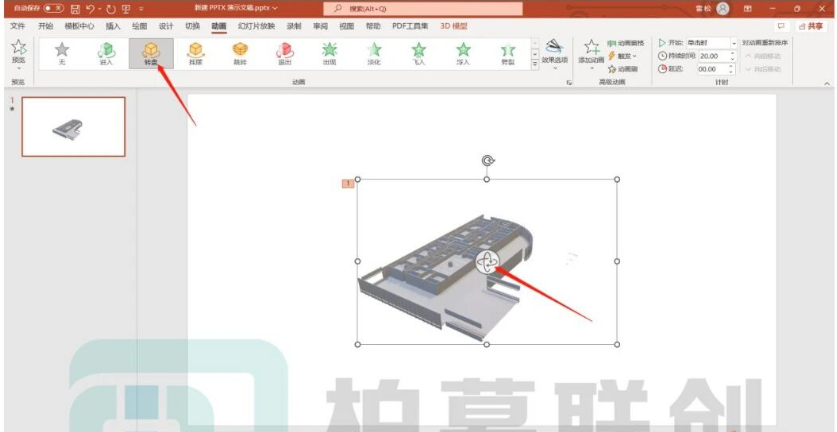The height and width of the screenshot is (432, 837).
Task: Click the 延迟 delay field 00.00
Action: tap(713, 69)
